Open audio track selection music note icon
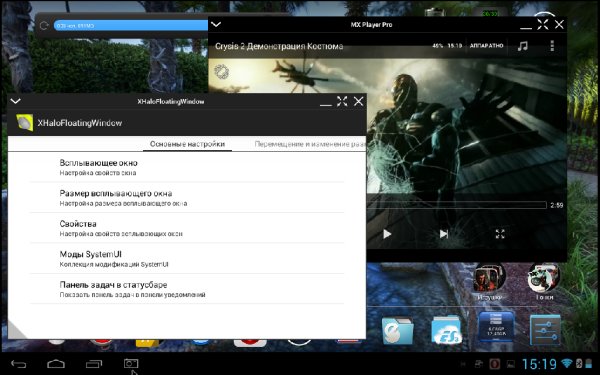 point(522,46)
